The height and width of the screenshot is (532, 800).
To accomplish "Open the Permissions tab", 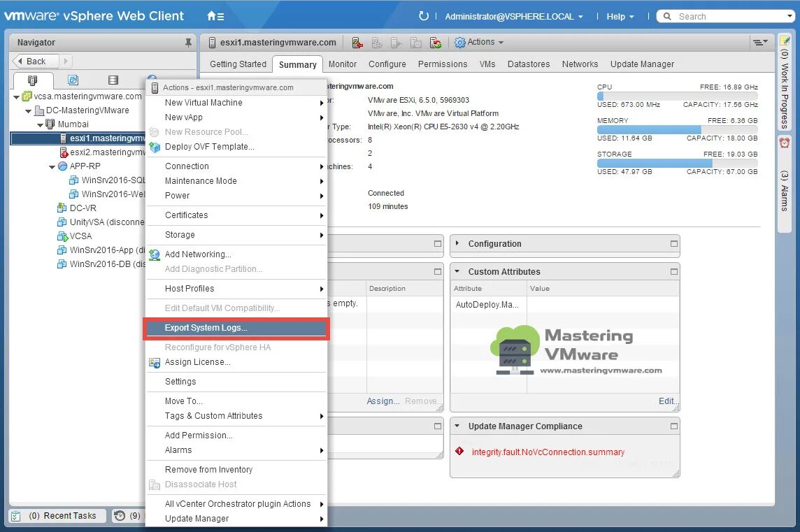I will 443,64.
